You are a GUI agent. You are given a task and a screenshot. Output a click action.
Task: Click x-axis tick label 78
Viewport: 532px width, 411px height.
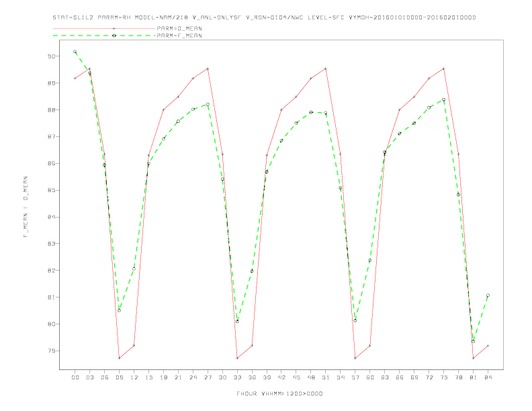(459, 377)
